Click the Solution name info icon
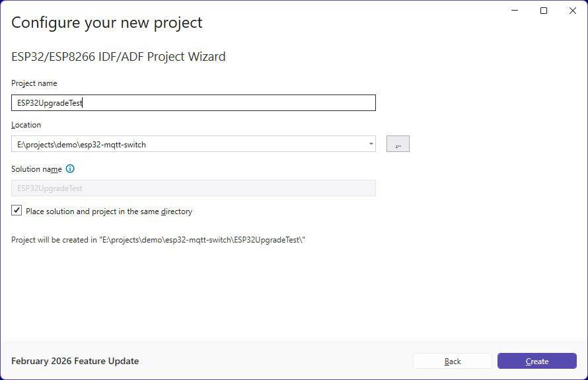The height and width of the screenshot is (380, 588). point(70,169)
